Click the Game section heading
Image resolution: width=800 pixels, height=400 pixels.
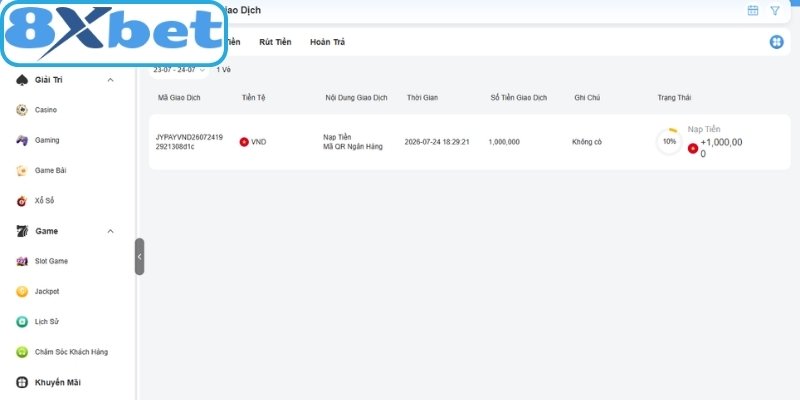46,231
